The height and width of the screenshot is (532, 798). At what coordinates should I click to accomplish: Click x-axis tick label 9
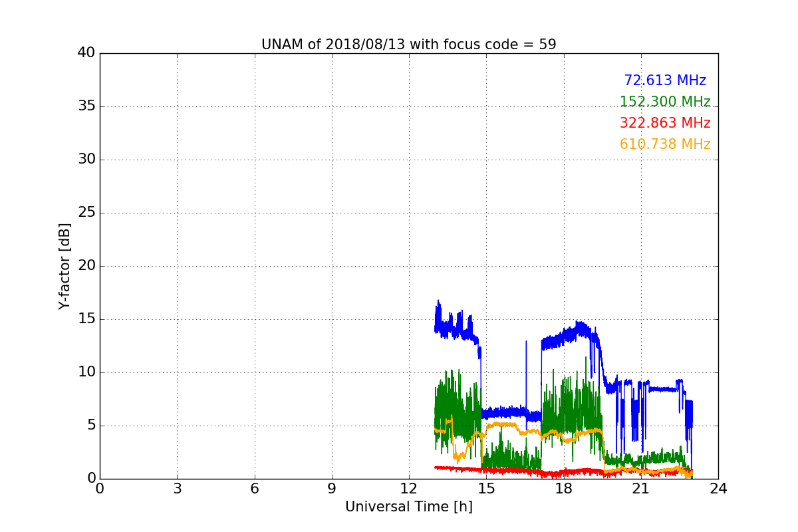(332, 489)
